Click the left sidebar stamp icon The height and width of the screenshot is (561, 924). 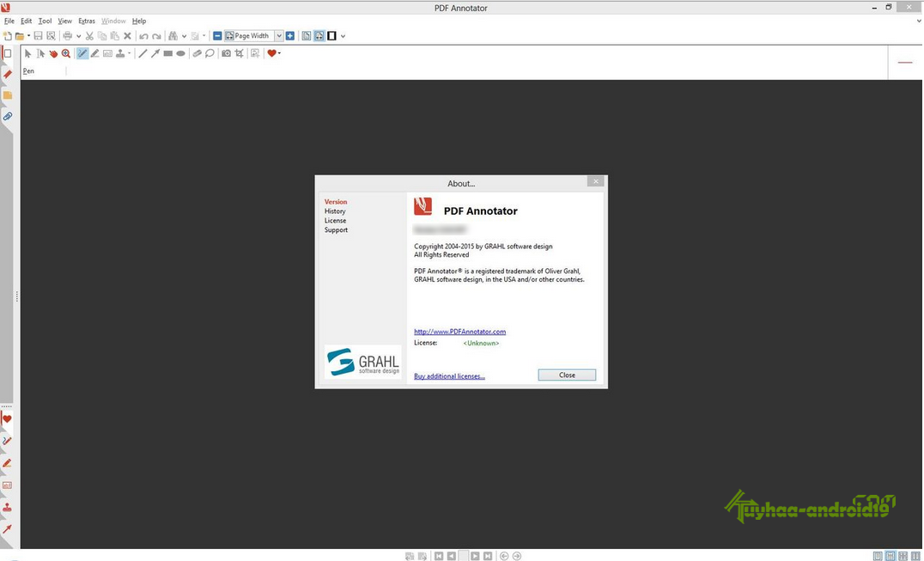(7, 508)
